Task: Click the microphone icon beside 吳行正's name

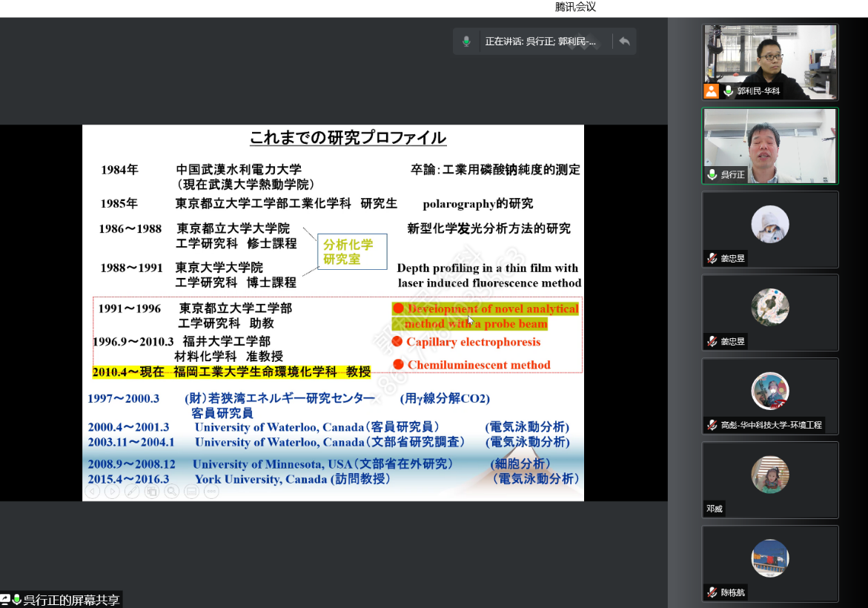Action: tap(712, 175)
